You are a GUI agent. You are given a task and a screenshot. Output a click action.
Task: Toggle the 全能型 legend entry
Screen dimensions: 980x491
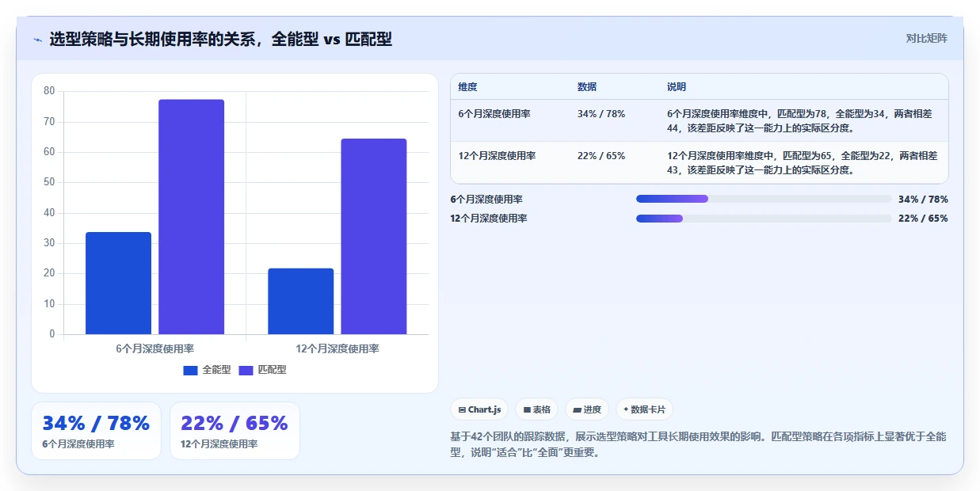[207, 370]
